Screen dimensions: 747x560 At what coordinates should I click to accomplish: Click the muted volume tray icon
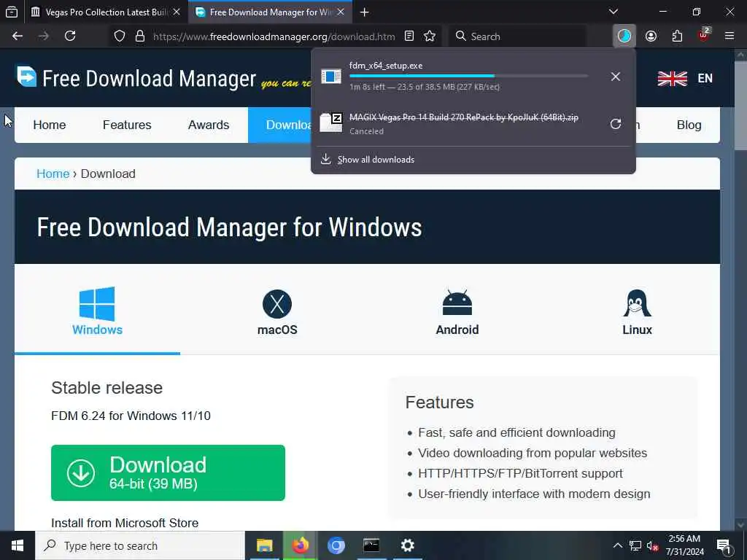[652, 545]
